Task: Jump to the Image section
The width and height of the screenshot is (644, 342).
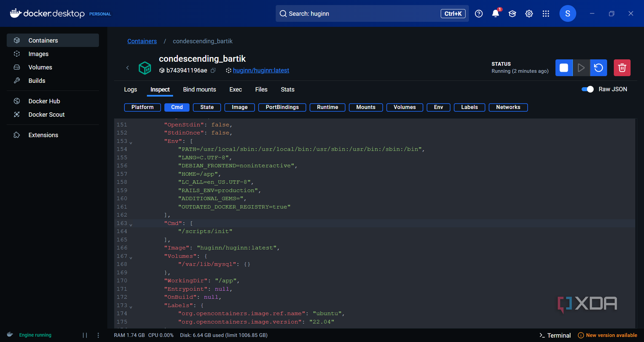Action: click(x=240, y=107)
